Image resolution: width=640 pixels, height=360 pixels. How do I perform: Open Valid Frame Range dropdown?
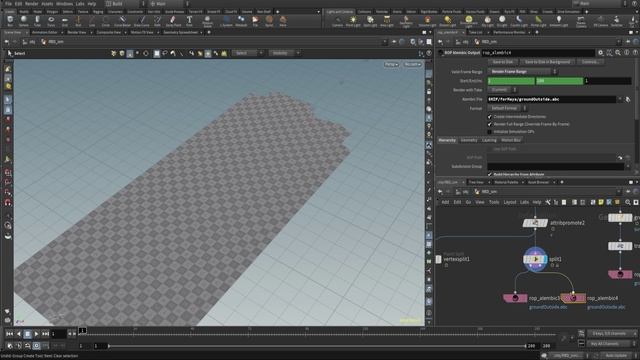tap(523, 72)
